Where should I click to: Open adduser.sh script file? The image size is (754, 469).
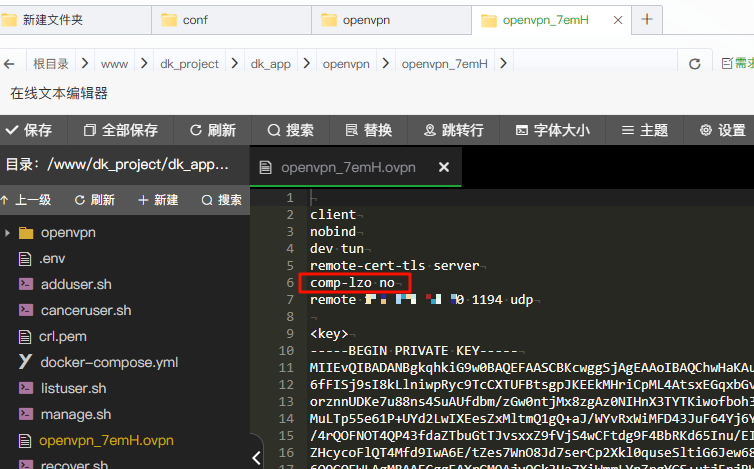tap(85, 284)
